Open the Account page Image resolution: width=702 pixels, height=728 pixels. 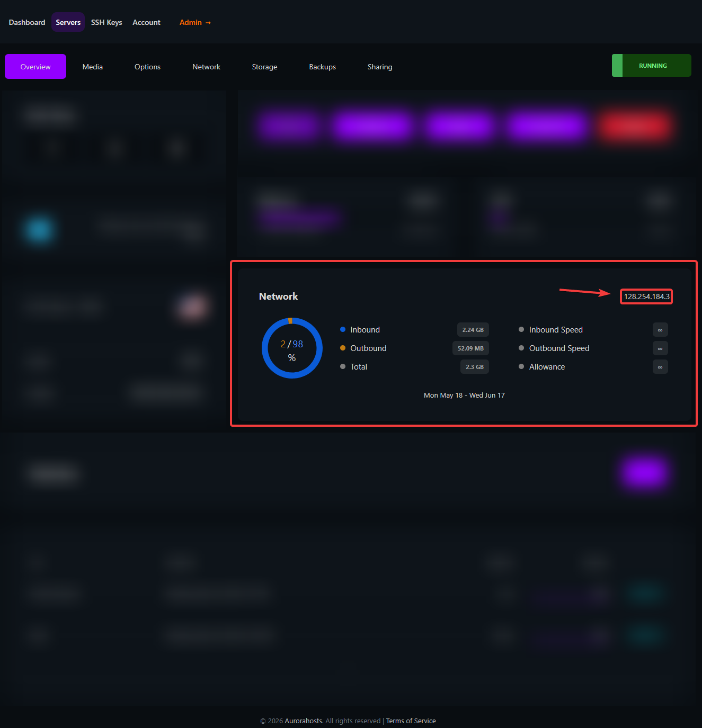click(146, 22)
